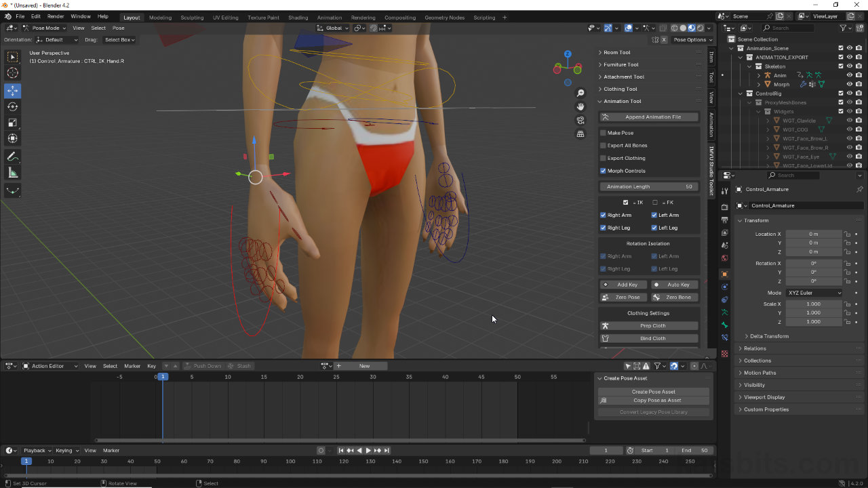
Task: Toggle the Right Arm IK checkbox
Action: (604, 215)
